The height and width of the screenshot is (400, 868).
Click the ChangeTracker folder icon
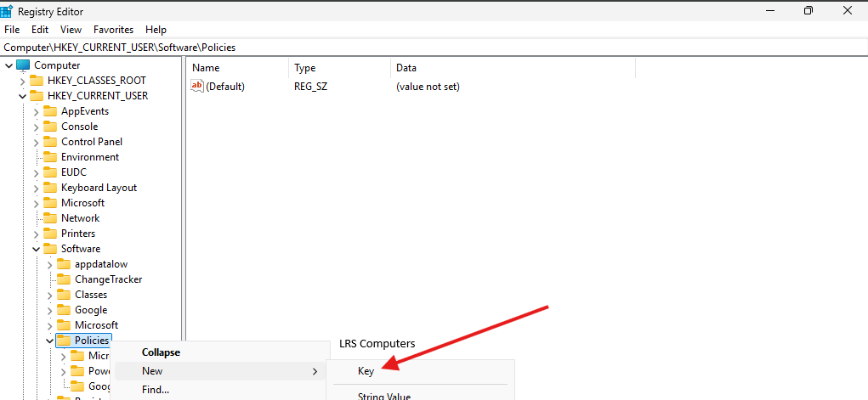tap(64, 279)
